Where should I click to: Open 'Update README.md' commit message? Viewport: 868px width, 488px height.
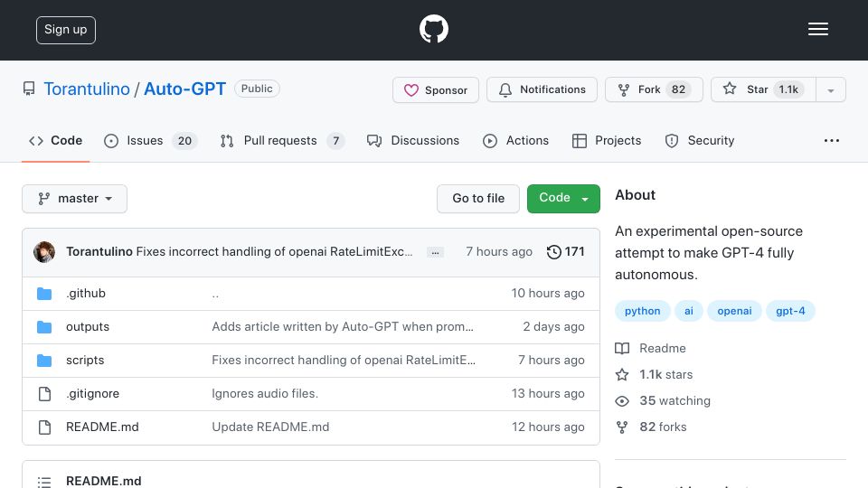pos(270,427)
